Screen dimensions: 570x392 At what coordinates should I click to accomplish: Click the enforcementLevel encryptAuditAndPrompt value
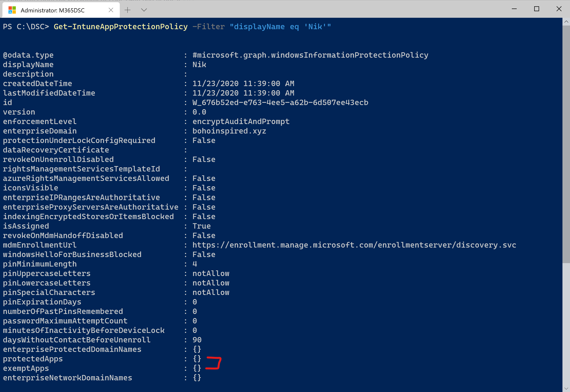pos(241,121)
